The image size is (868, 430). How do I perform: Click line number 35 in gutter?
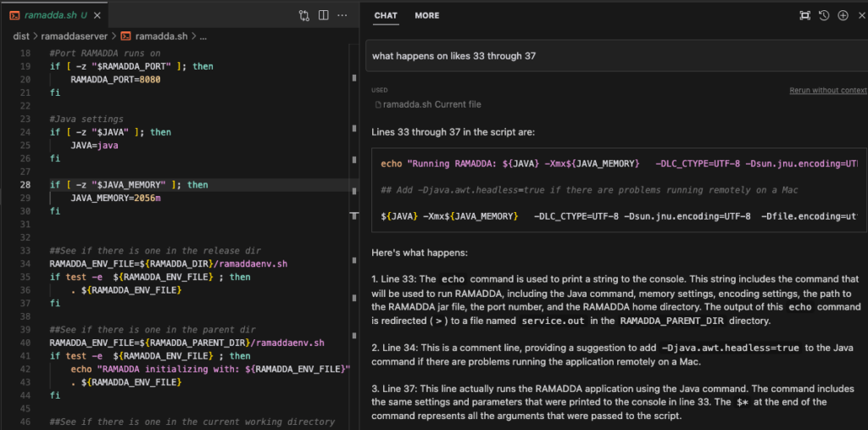[x=25, y=276]
